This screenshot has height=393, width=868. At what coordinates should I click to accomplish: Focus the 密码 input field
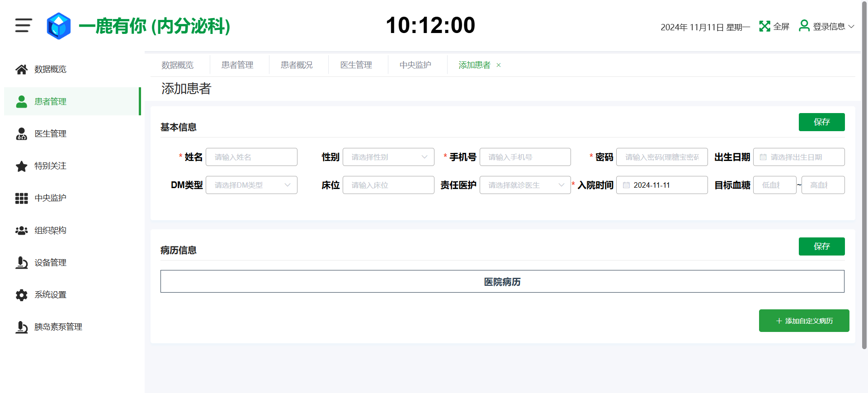(x=662, y=157)
